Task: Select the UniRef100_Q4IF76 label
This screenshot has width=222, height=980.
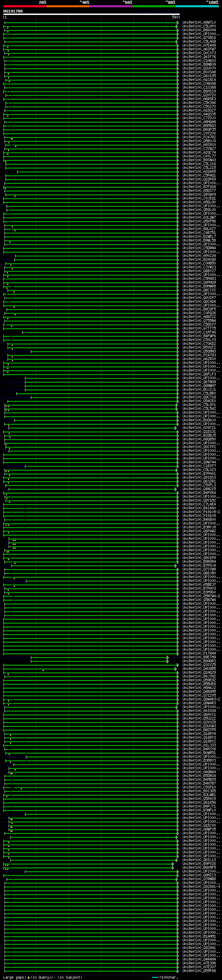Action: pyautogui.click(x=199, y=57)
